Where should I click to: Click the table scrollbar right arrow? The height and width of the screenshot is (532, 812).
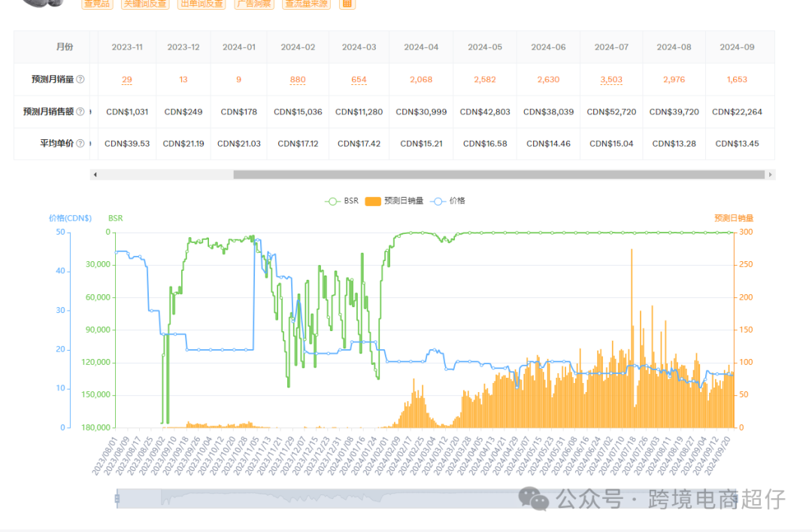coord(771,175)
